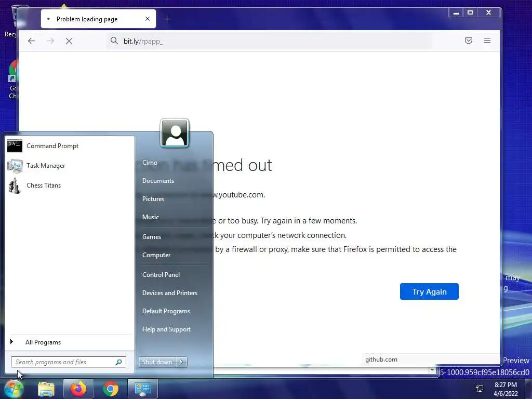Stop loading the page

pos(69,41)
